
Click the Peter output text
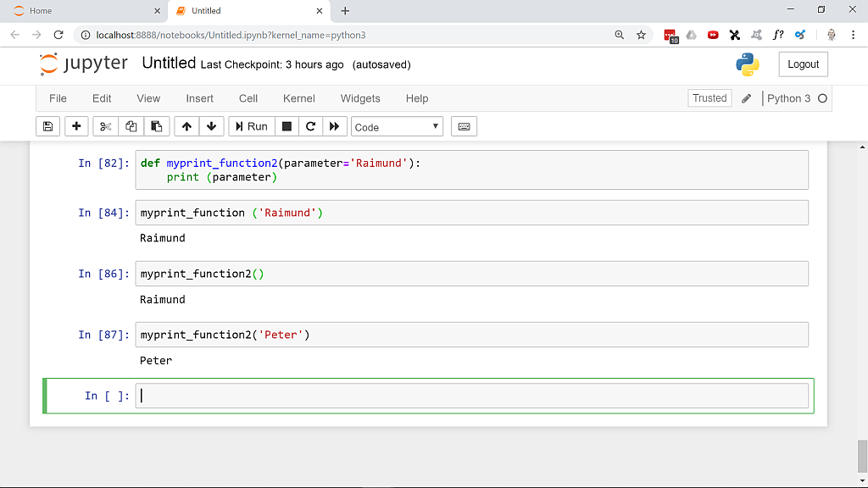point(156,361)
